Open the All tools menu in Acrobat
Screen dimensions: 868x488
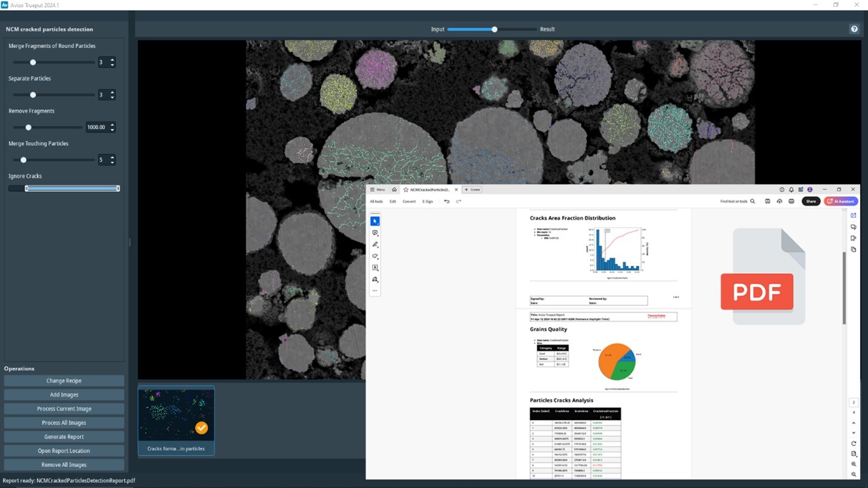pyautogui.click(x=376, y=201)
